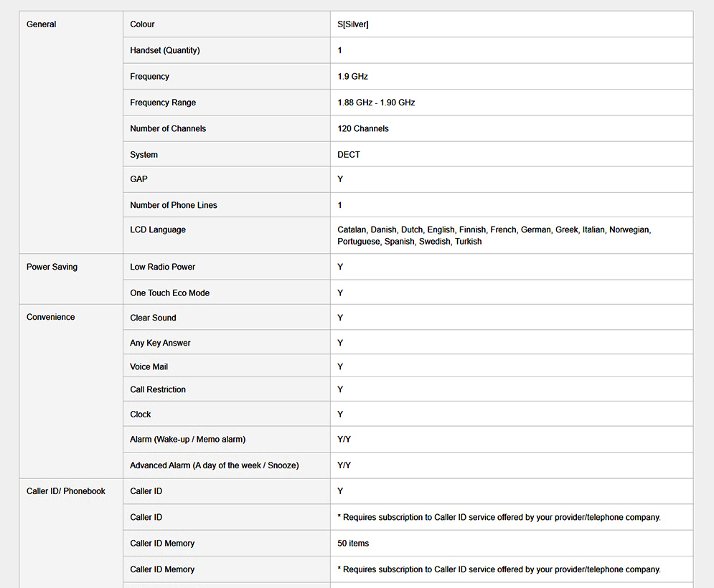
Task: Click the Handset (Quantity) label
Action: [x=165, y=50]
